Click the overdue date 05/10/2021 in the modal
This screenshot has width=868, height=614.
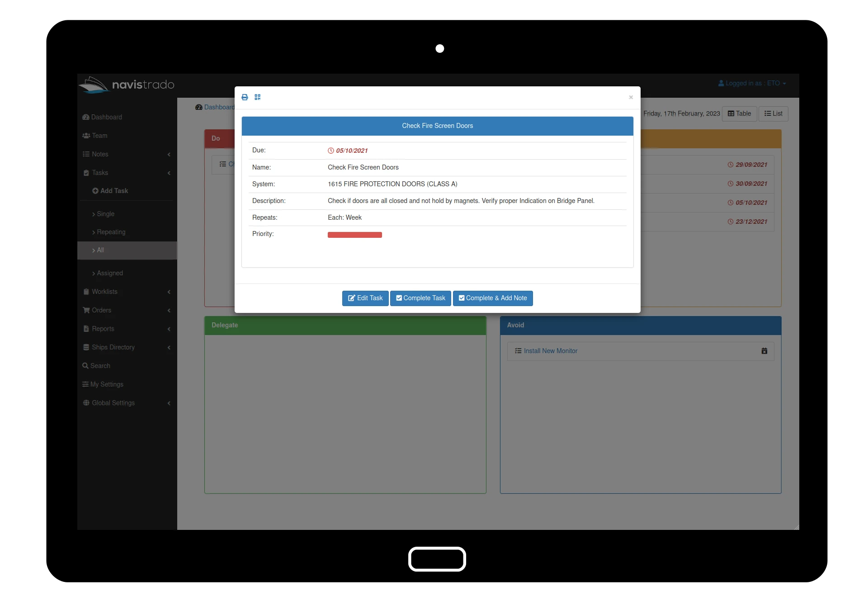[x=352, y=151]
